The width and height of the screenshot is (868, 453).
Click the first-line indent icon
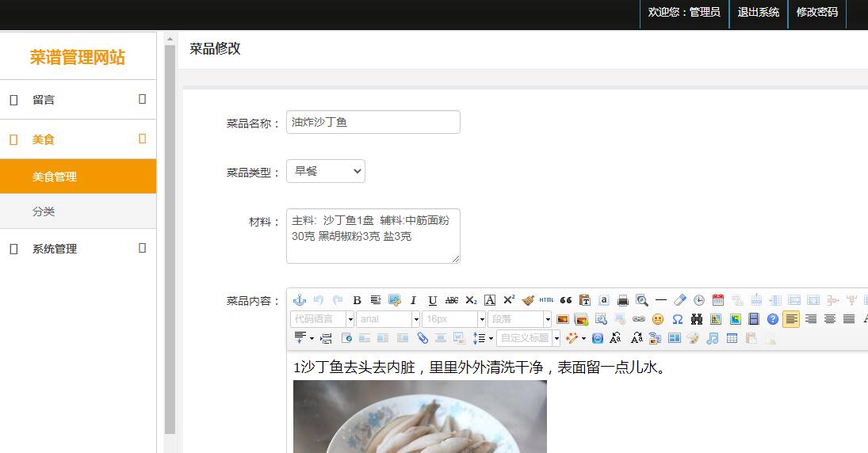tap(376, 300)
